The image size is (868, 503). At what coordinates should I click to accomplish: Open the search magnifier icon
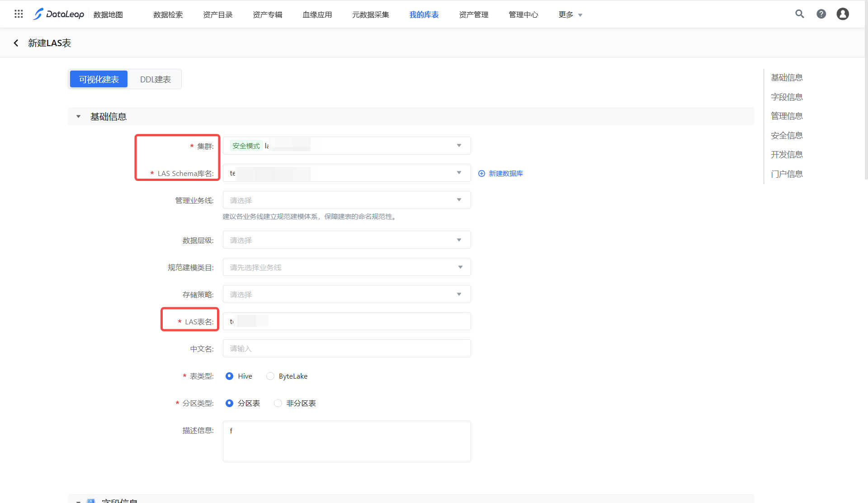click(799, 14)
